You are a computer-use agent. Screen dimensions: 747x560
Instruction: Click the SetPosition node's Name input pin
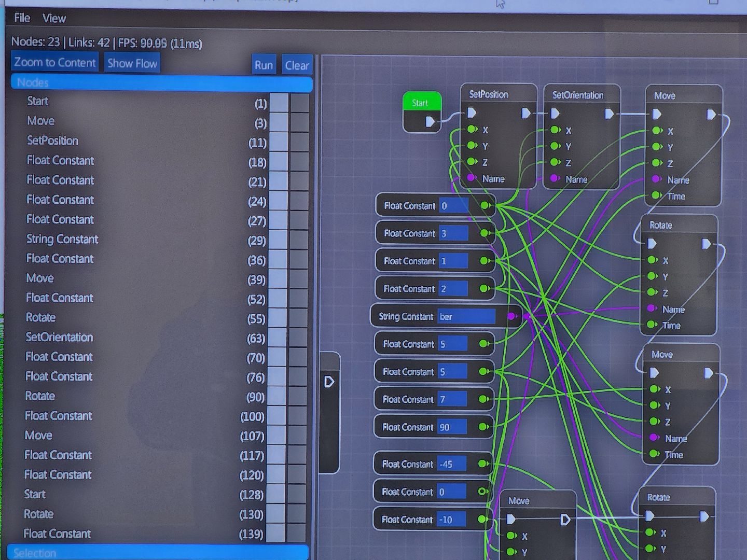tap(472, 178)
